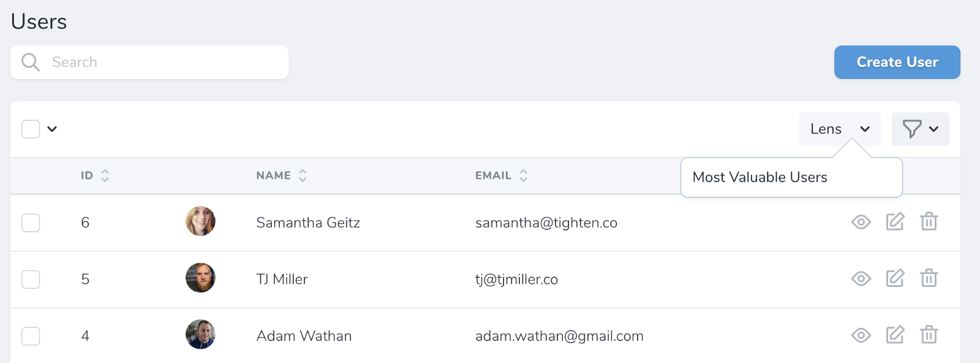Image resolution: width=980 pixels, height=363 pixels.
Task: View Adam Wathan's record via eye icon
Action: [x=861, y=335]
